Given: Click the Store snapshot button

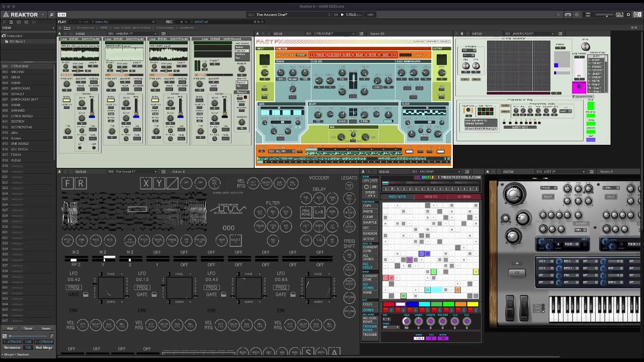Looking at the screenshot, I should click(x=28, y=328).
